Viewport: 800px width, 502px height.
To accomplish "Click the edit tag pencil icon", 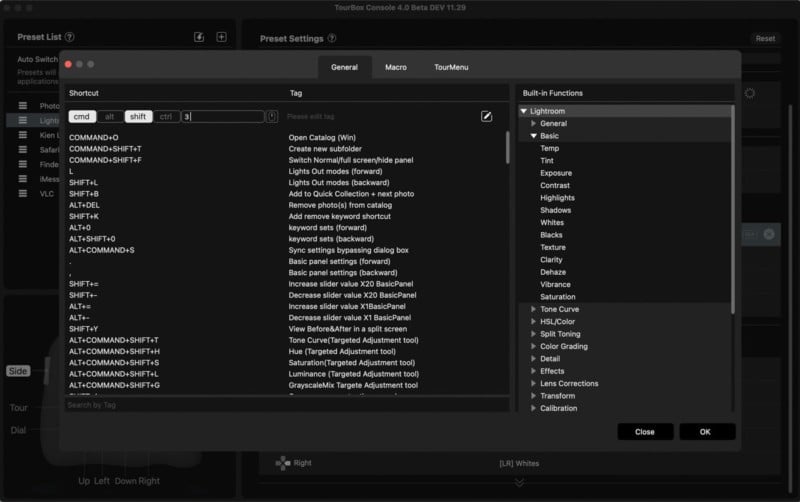I will (486, 116).
